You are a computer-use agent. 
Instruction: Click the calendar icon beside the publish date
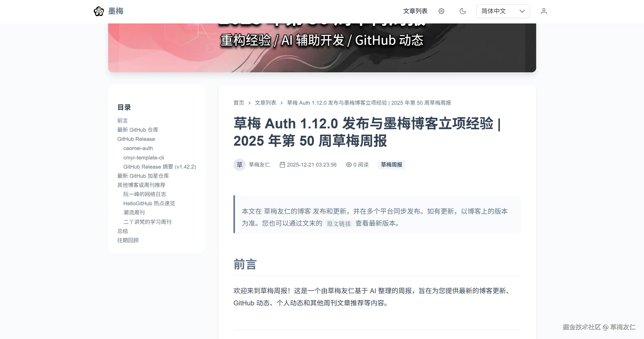tap(282, 165)
